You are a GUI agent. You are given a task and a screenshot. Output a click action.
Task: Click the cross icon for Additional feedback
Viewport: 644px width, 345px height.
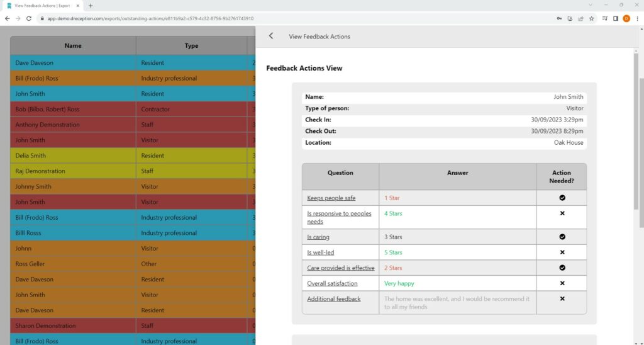click(562, 298)
